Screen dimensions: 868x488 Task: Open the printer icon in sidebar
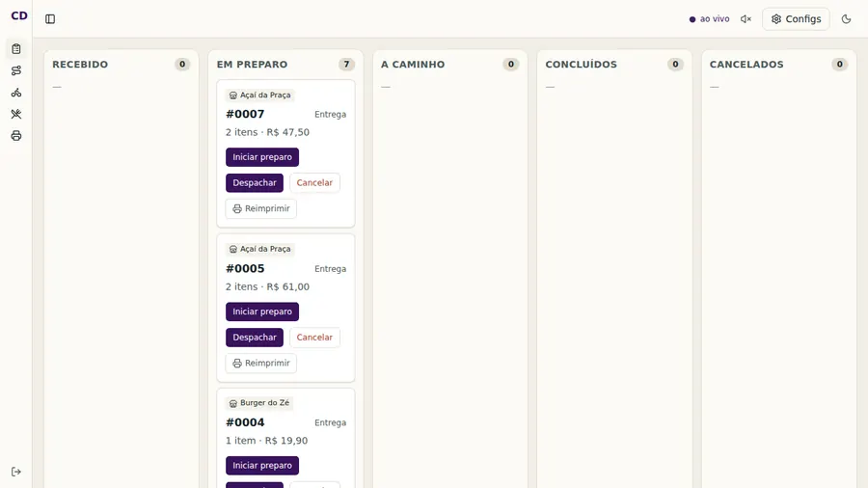point(16,136)
